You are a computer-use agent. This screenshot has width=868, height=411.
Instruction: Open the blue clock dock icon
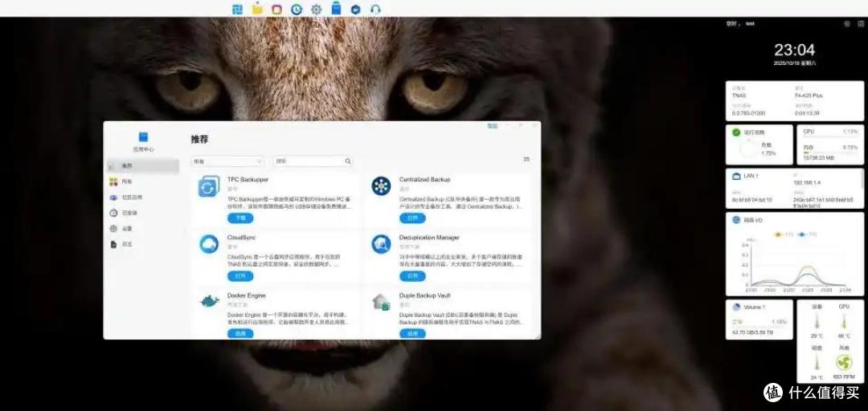click(x=297, y=9)
